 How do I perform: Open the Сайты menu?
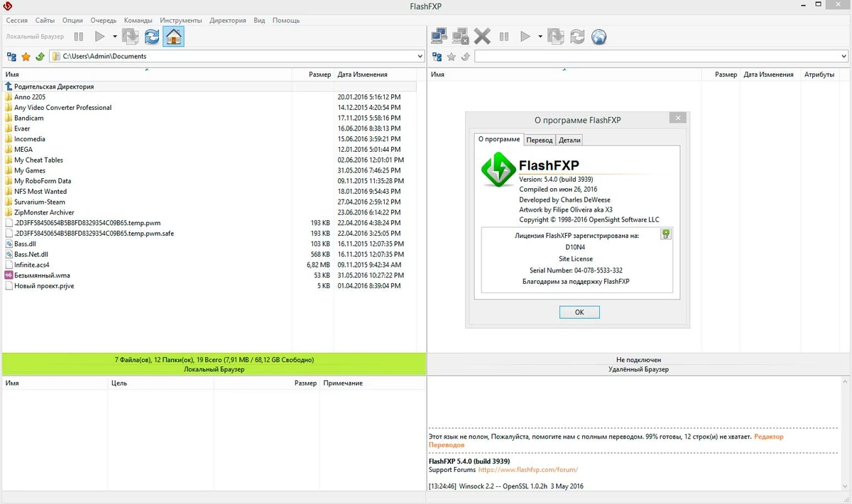point(45,20)
